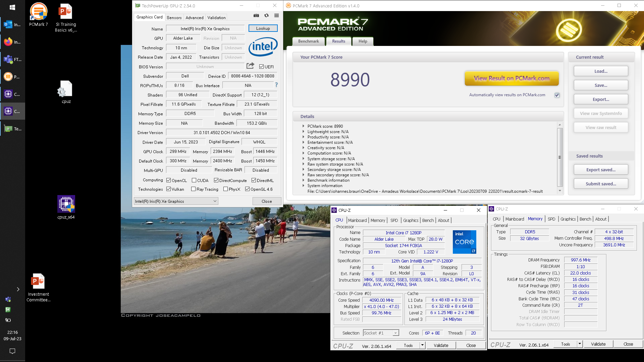This screenshot has height=362, width=644.
Task: Click the CPU Specification field
Action: 422,261
